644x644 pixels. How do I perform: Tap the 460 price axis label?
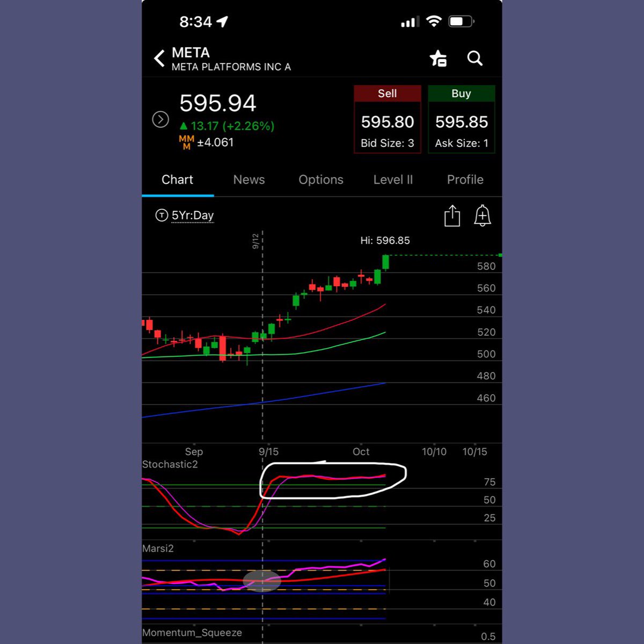486,398
